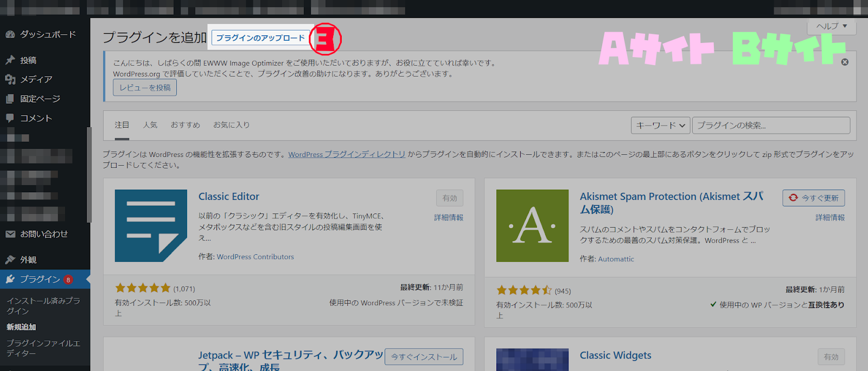The height and width of the screenshot is (371, 868).
Task: Click the sidebar scrollbar
Action: pos(88,175)
